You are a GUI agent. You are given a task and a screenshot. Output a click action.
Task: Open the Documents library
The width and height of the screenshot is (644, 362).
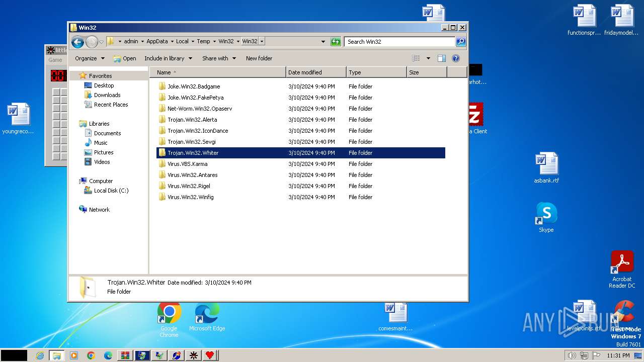[x=107, y=133]
